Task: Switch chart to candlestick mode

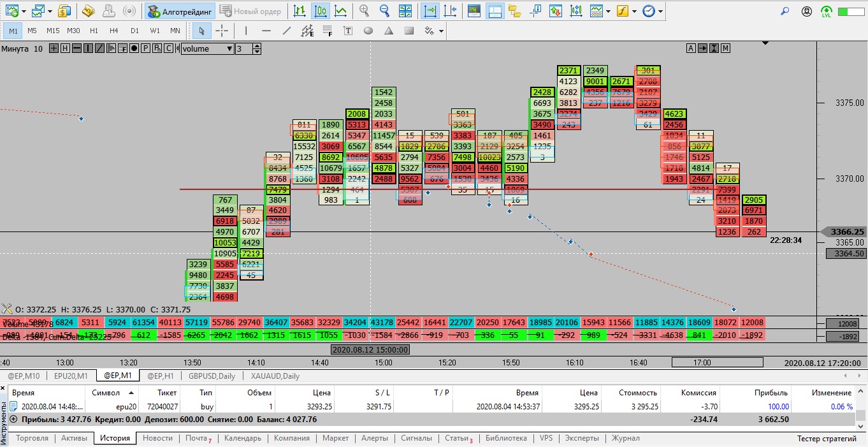Action: coord(321,11)
